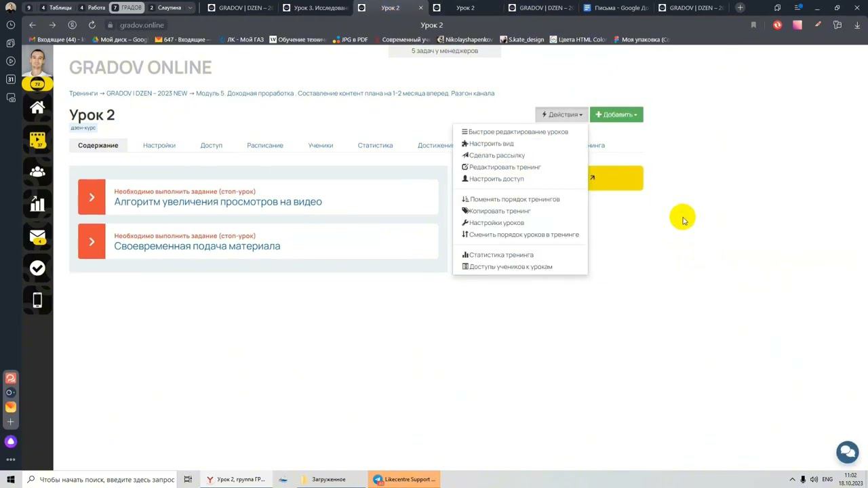Image resolution: width=868 pixels, height=488 pixels.
Task: Click the microphone icon in system tray
Action: 803,479
